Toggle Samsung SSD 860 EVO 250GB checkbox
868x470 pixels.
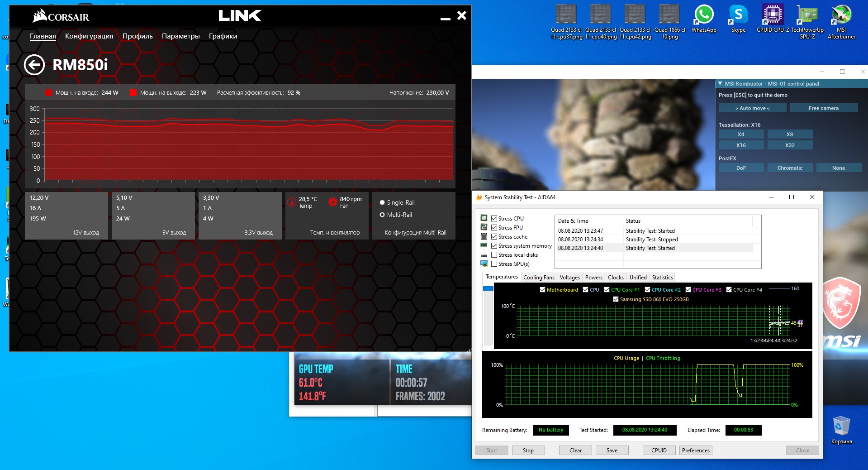pos(616,299)
